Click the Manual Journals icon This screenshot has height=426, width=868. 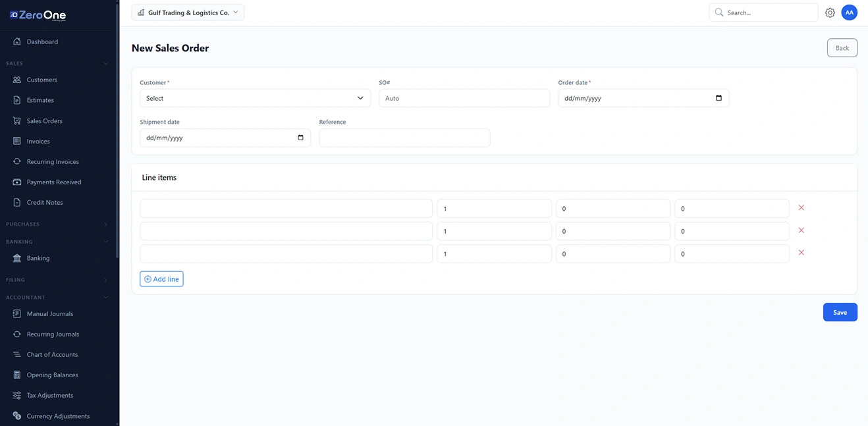coord(17,313)
